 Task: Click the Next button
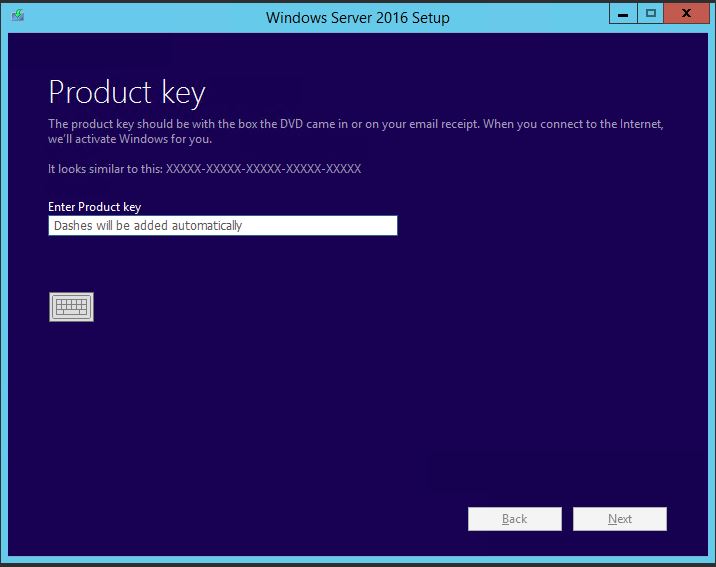tap(620, 519)
